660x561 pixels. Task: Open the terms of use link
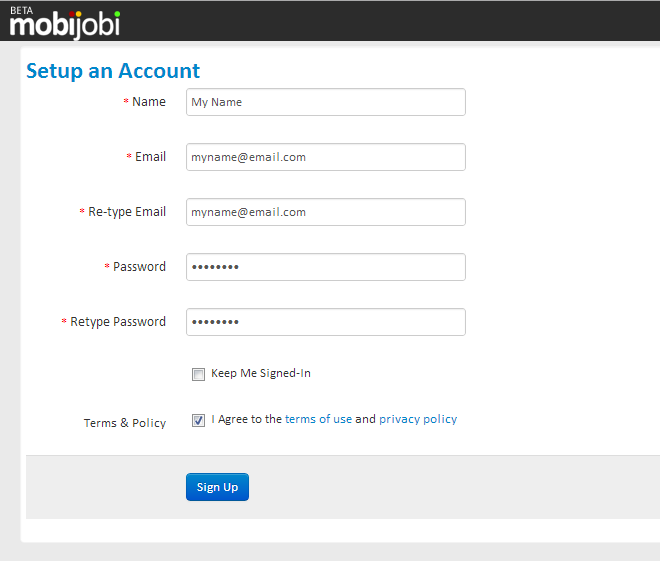tap(318, 420)
